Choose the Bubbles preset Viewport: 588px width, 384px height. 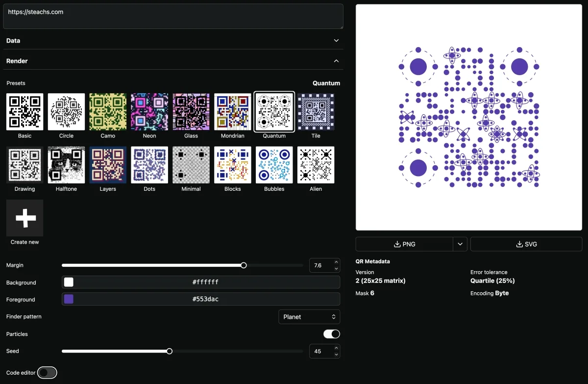click(x=274, y=165)
